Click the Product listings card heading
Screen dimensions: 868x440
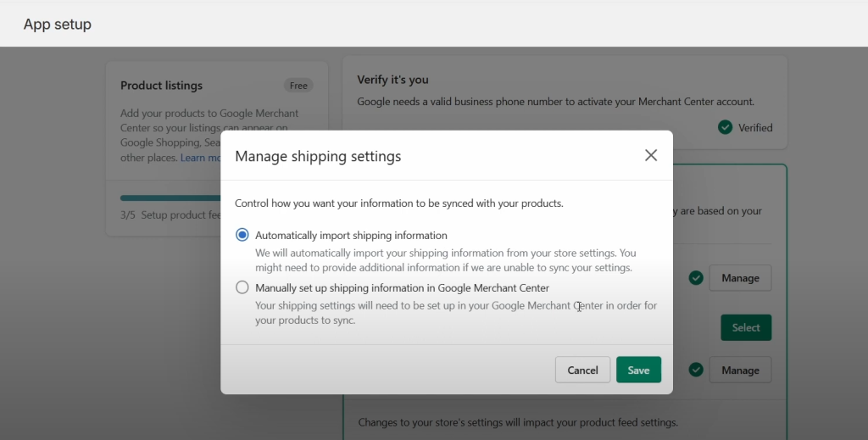(x=161, y=86)
